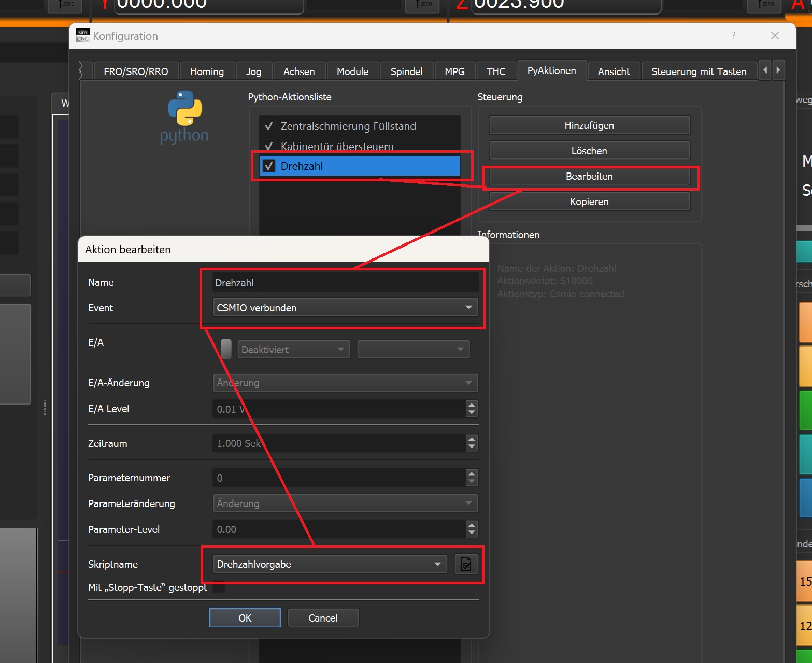The height and width of the screenshot is (663, 812).
Task: Click the simCNC icon in the Konfiguration title bar
Action: pos(83,36)
